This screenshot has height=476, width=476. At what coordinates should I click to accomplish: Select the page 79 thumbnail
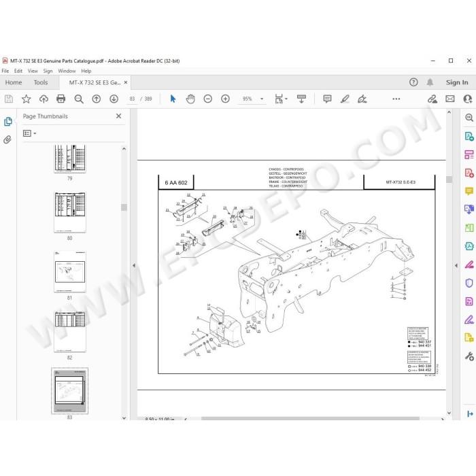(70, 158)
